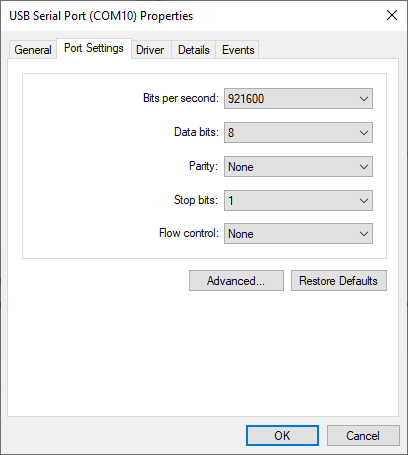408x455 pixels.
Task: Open the Flow control dropdown
Action: [x=298, y=234]
